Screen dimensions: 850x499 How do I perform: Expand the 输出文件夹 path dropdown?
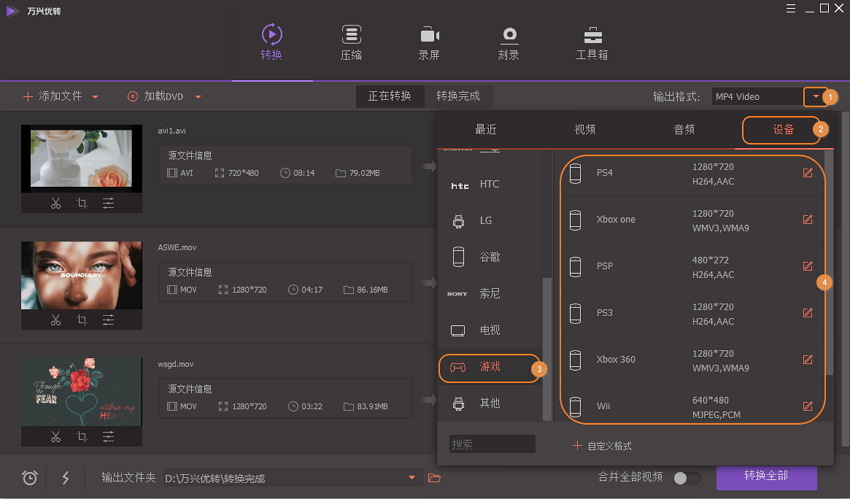click(x=412, y=477)
